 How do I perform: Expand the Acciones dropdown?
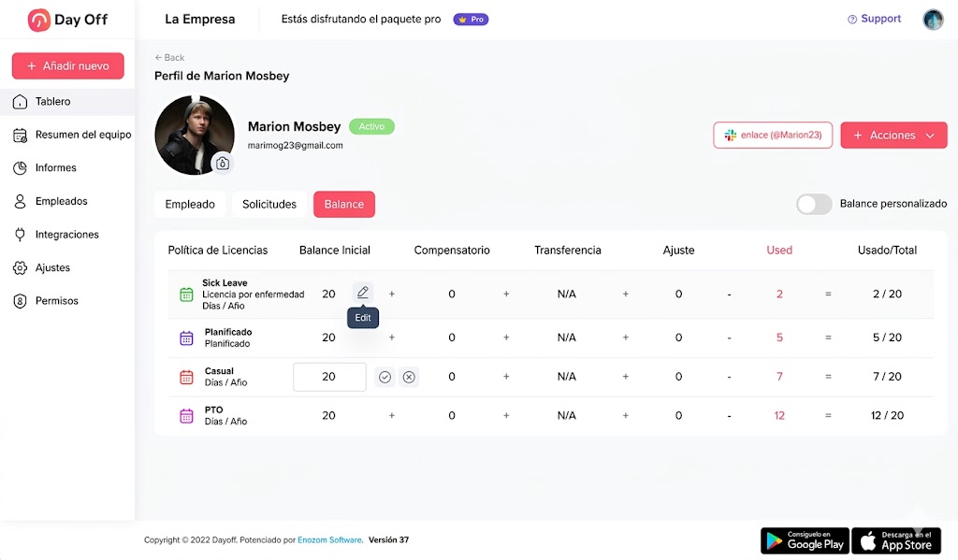(x=893, y=136)
